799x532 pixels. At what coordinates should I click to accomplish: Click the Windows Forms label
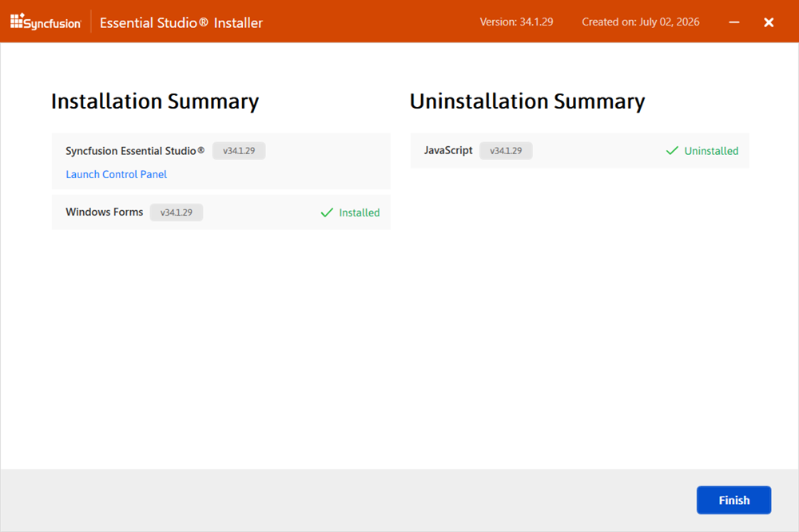105,212
